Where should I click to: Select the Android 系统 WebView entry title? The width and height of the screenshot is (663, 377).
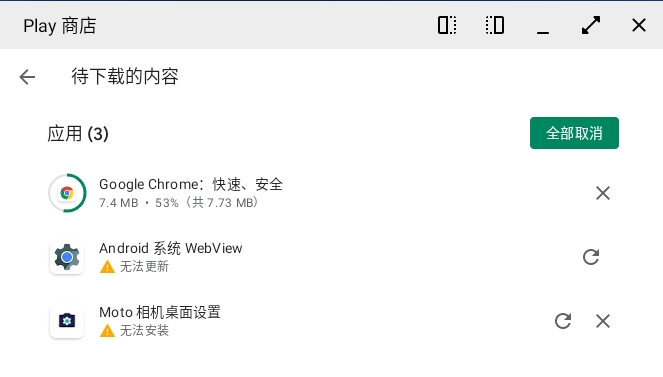coord(171,248)
